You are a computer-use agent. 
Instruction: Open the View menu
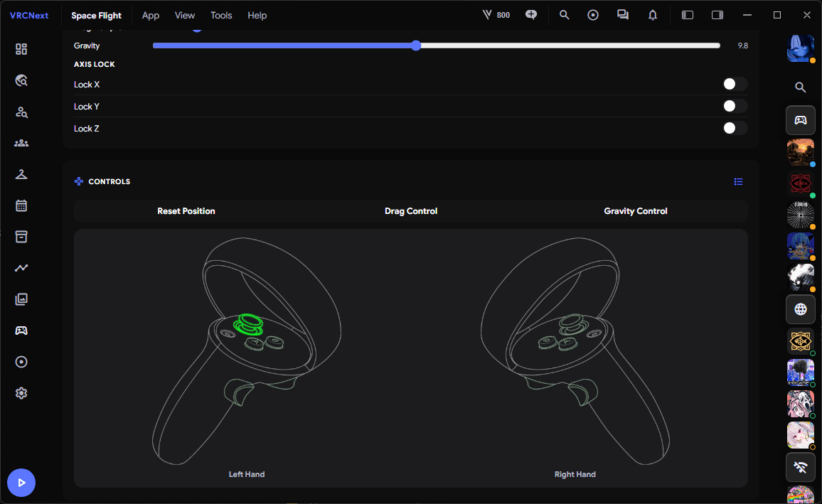(x=185, y=15)
